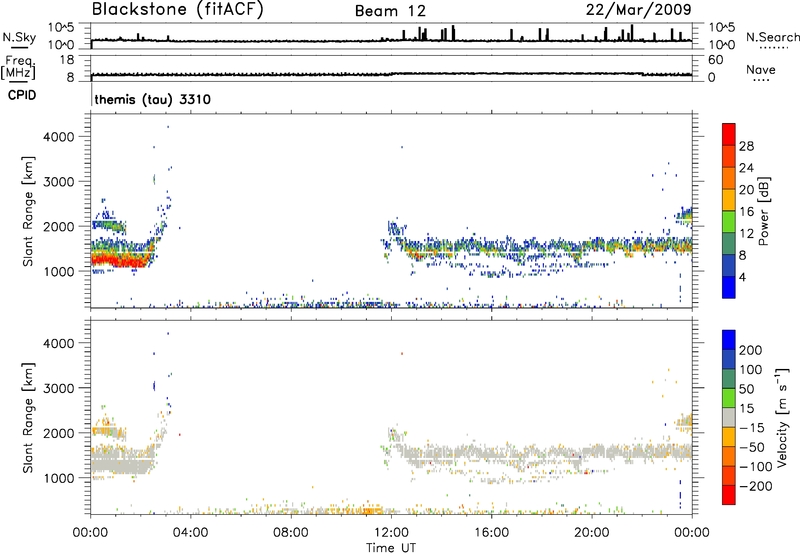800x554 pixels.
Task: Click the power echo band around 16:00 UT
Action: 491,248
